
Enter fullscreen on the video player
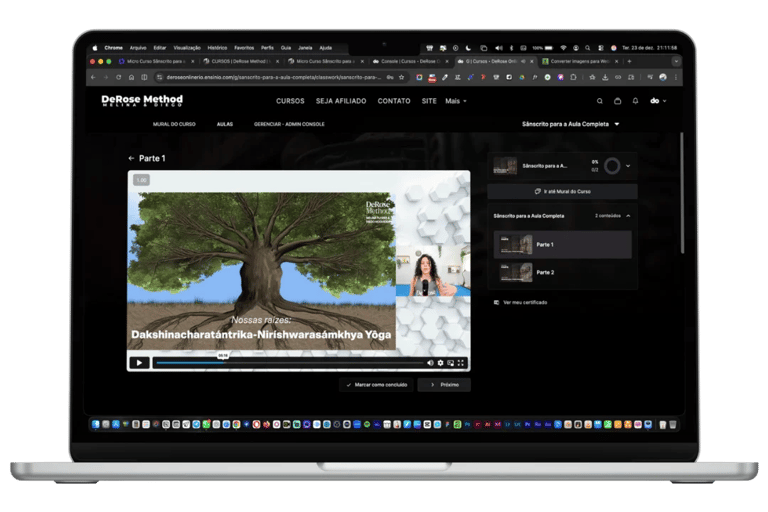coord(460,363)
